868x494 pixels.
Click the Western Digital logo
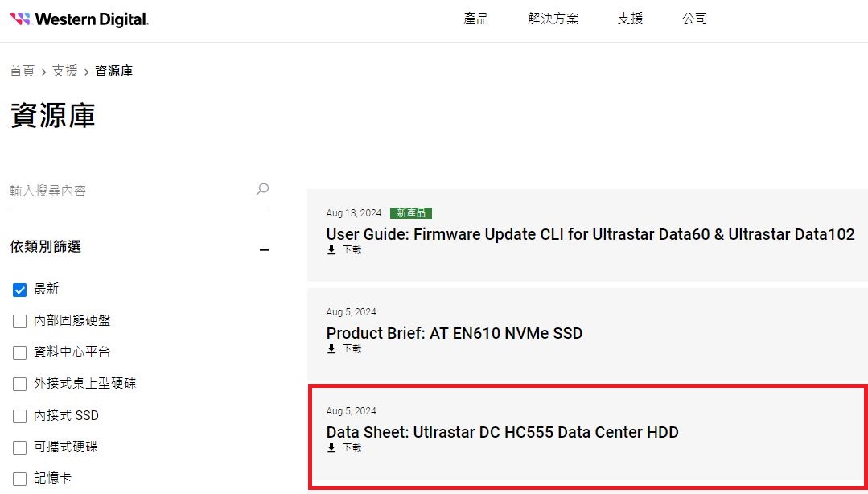point(79,19)
